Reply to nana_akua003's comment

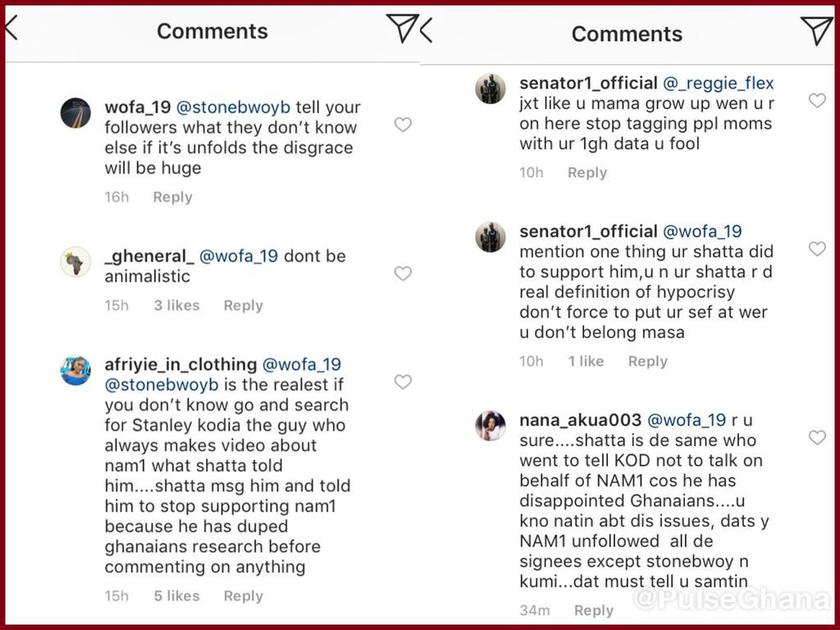click(593, 610)
